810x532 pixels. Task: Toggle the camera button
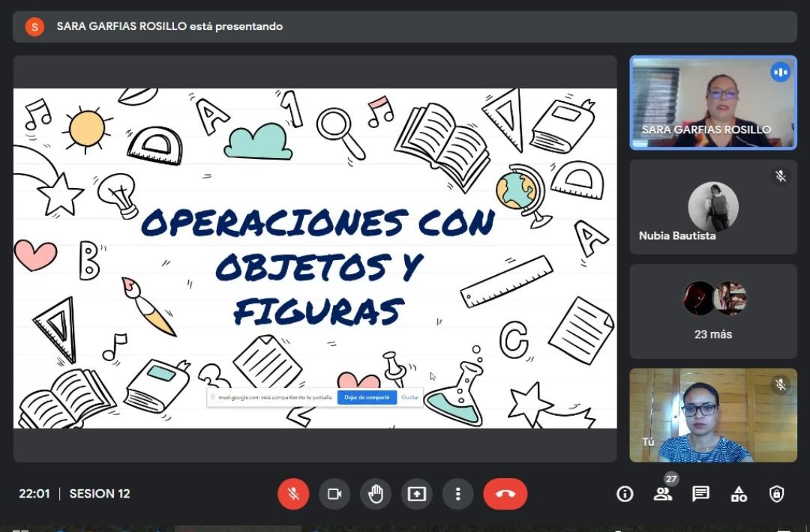(x=334, y=494)
